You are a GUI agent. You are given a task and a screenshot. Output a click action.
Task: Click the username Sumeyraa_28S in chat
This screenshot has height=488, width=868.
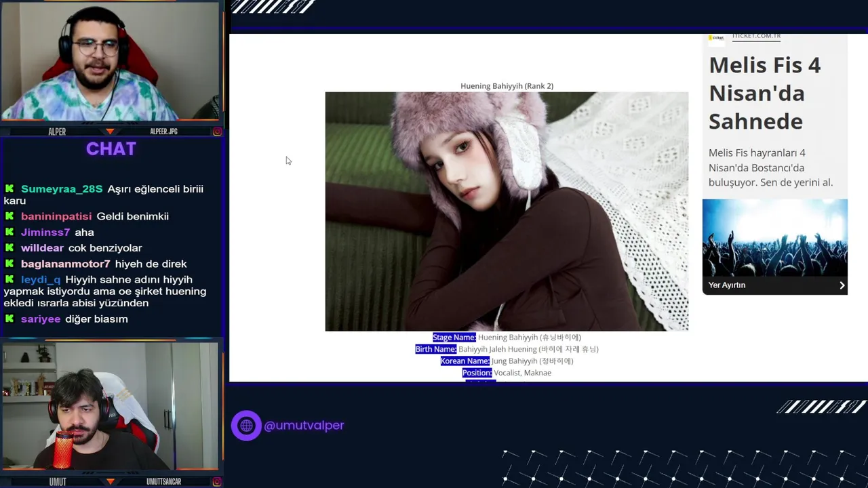(x=62, y=189)
